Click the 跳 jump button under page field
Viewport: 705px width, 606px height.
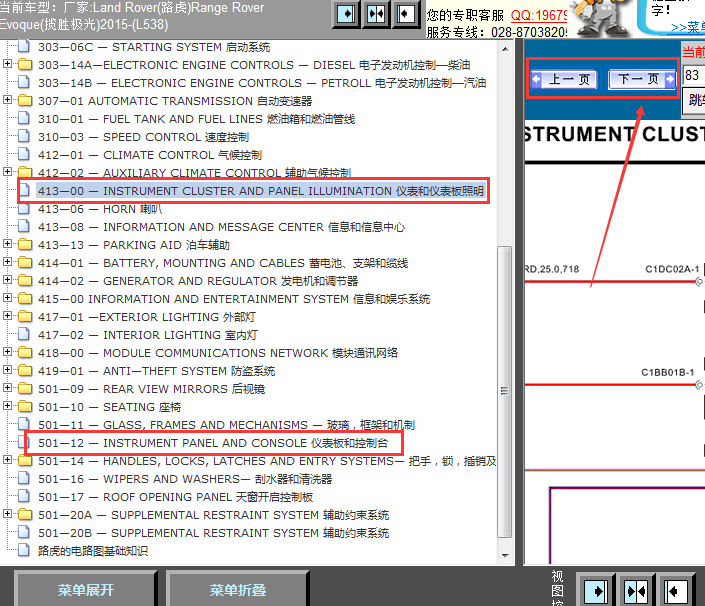point(694,100)
